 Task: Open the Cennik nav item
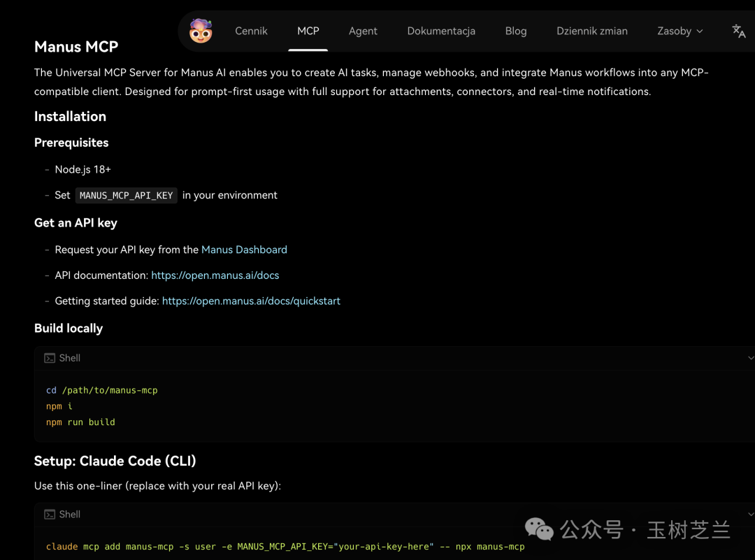point(251,31)
